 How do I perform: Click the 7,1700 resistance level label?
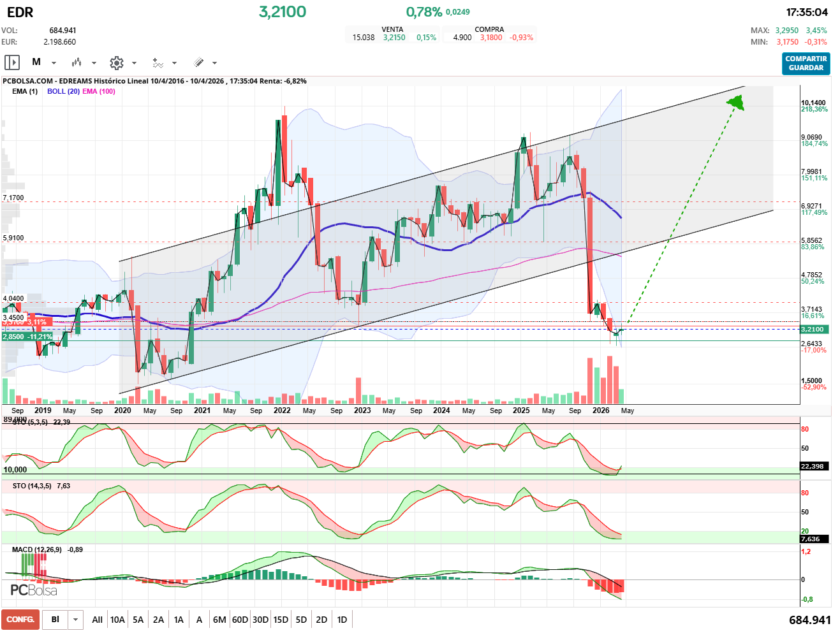point(13,198)
